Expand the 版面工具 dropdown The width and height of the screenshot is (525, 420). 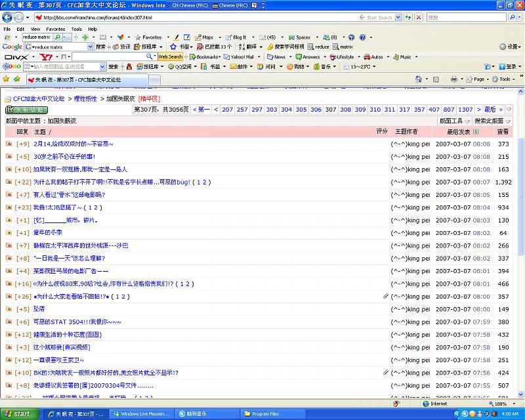pyautogui.click(x=454, y=121)
